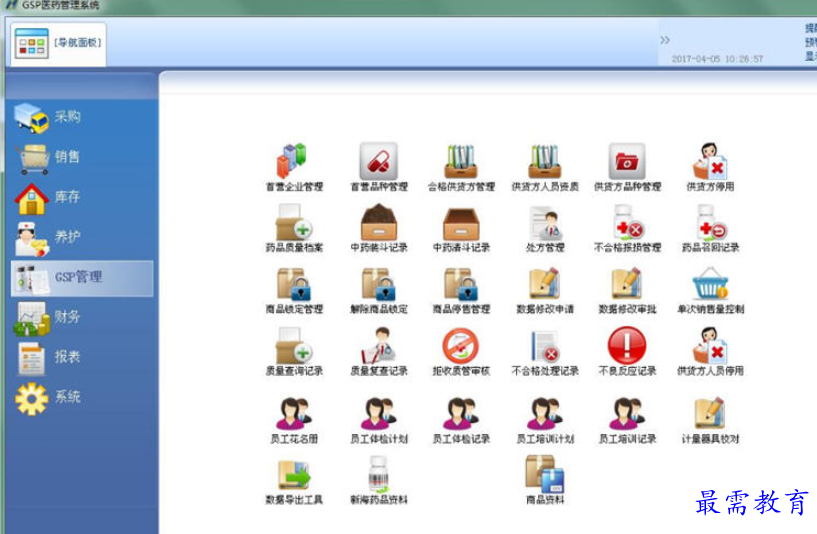Open 中药装斗记录 icon

(379, 222)
